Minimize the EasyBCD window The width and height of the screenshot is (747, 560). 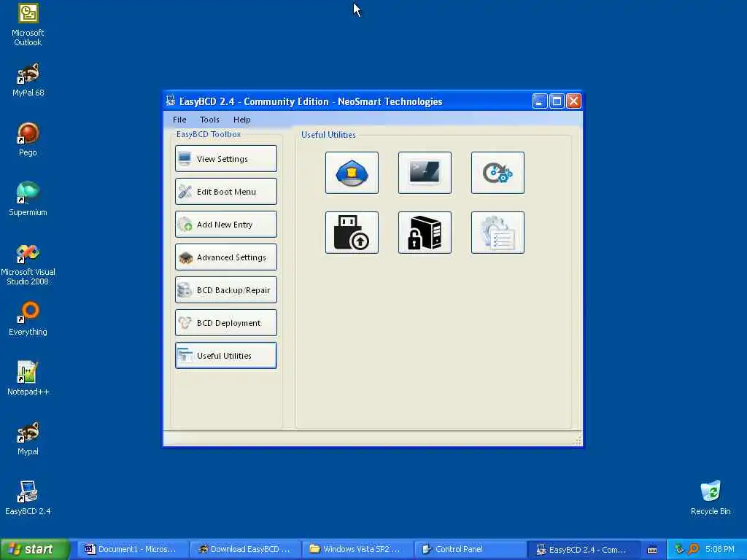[539, 101]
